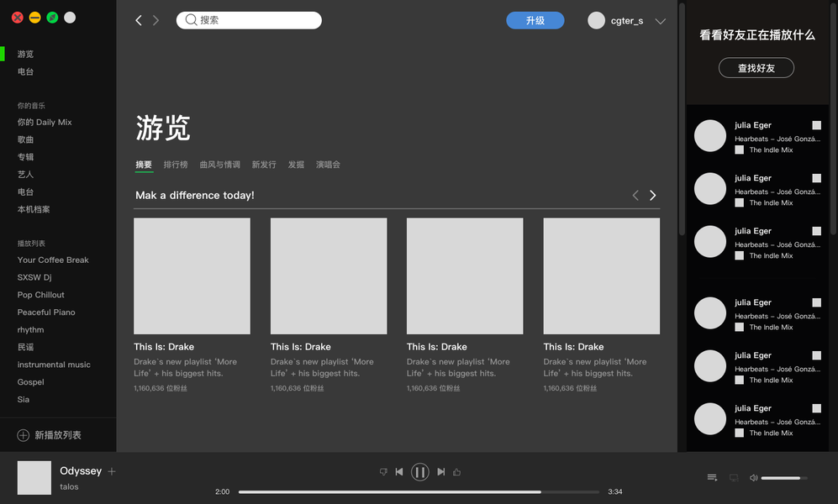Open the instrumental music playlist
Screen dimensions: 838x504
[x=54, y=365]
